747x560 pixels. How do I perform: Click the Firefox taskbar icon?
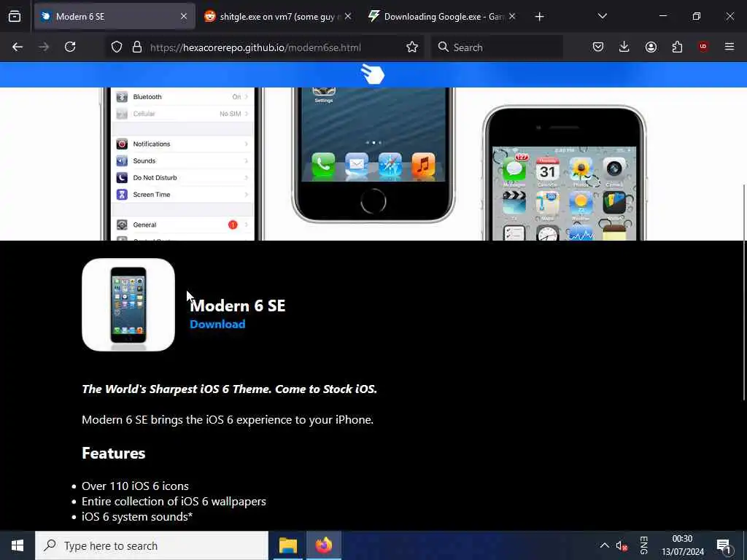(x=323, y=545)
